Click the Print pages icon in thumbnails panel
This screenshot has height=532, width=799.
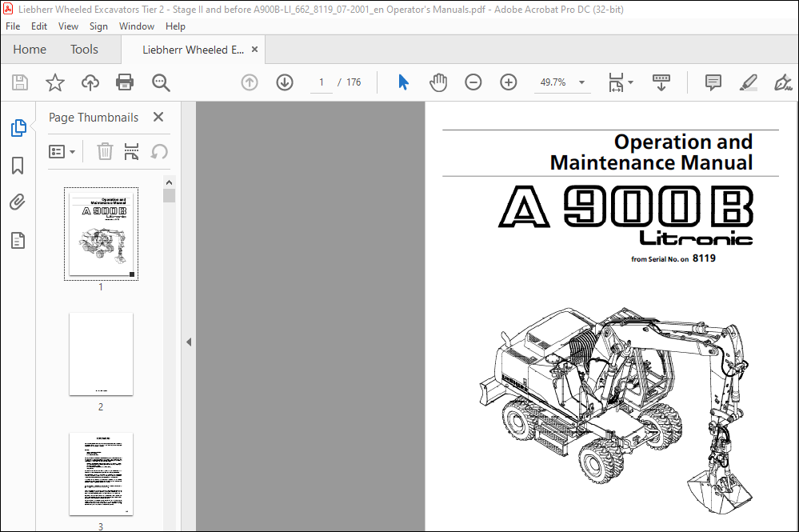(131, 151)
